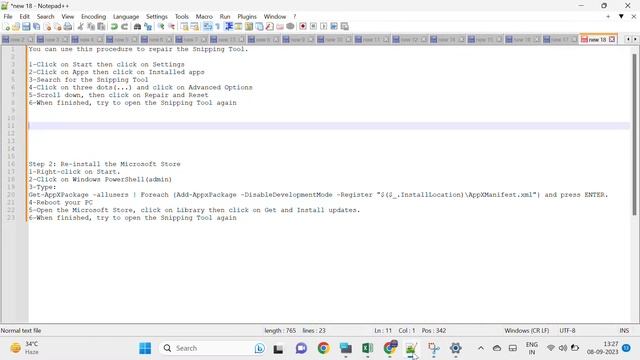
Task: Open the Document Map panel icon
Action: point(249,27)
